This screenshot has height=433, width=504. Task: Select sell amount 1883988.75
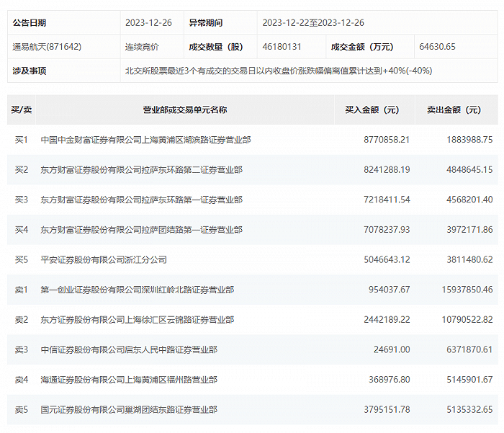(x=469, y=140)
